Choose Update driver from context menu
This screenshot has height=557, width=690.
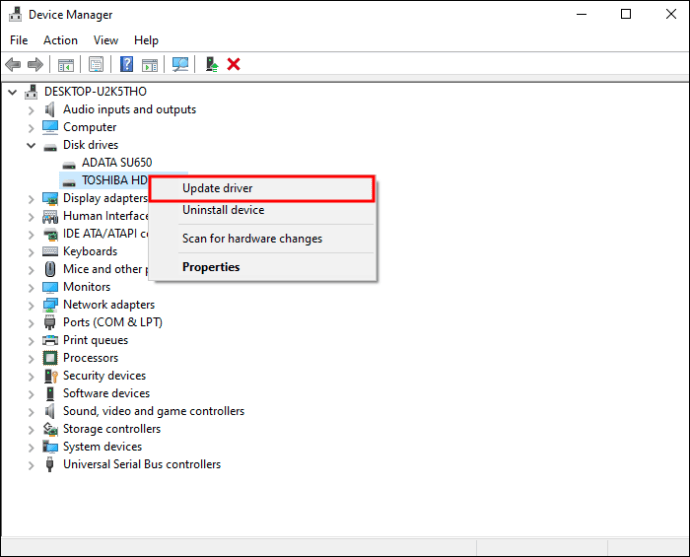[x=262, y=188]
